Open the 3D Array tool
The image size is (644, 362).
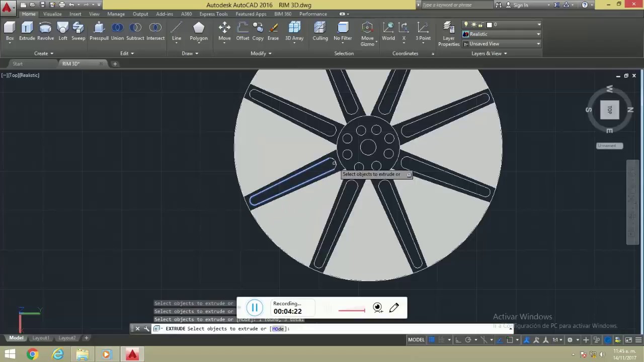[294, 31]
